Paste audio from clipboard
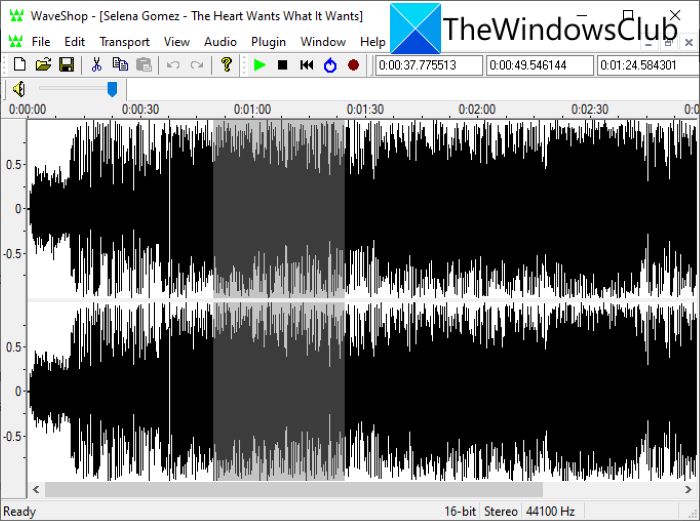 click(x=144, y=65)
